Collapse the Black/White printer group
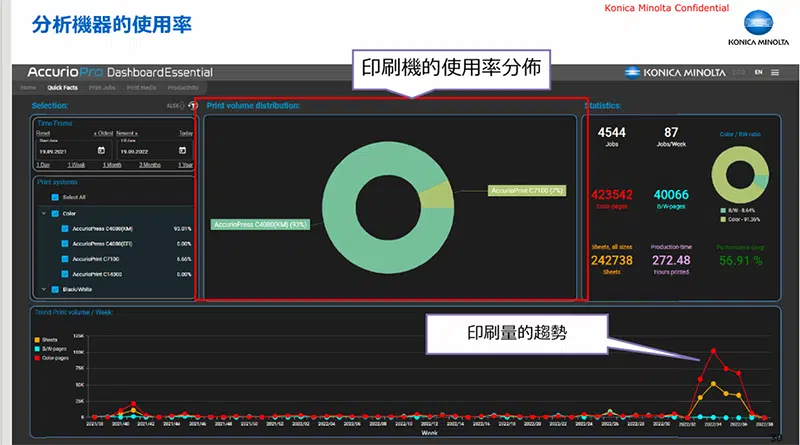Screen dimensions: 800x445 (43, 289)
